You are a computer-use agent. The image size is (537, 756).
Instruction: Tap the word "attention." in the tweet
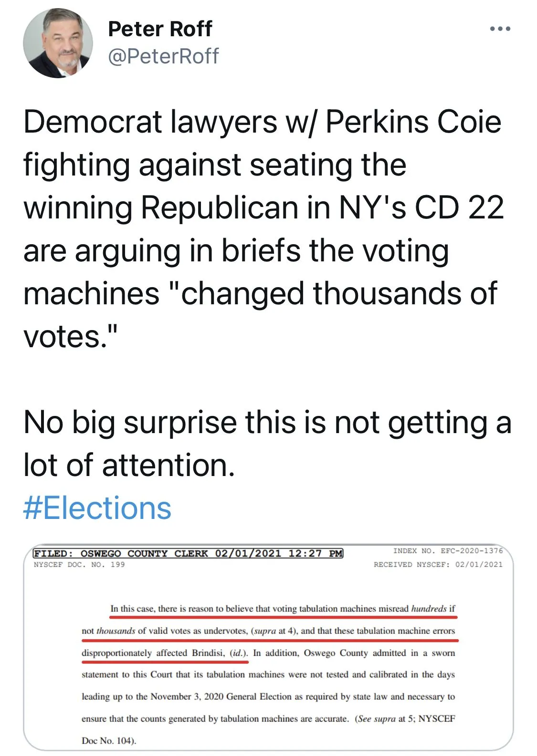[168, 466]
